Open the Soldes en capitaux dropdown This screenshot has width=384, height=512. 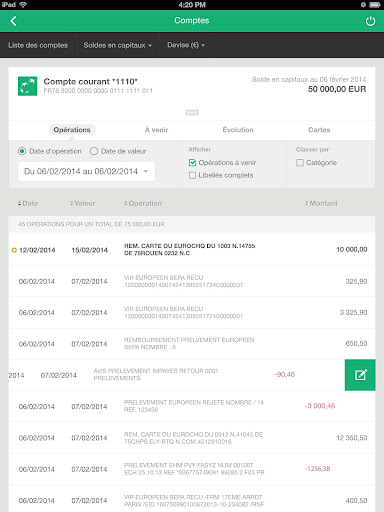tap(117, 45)
